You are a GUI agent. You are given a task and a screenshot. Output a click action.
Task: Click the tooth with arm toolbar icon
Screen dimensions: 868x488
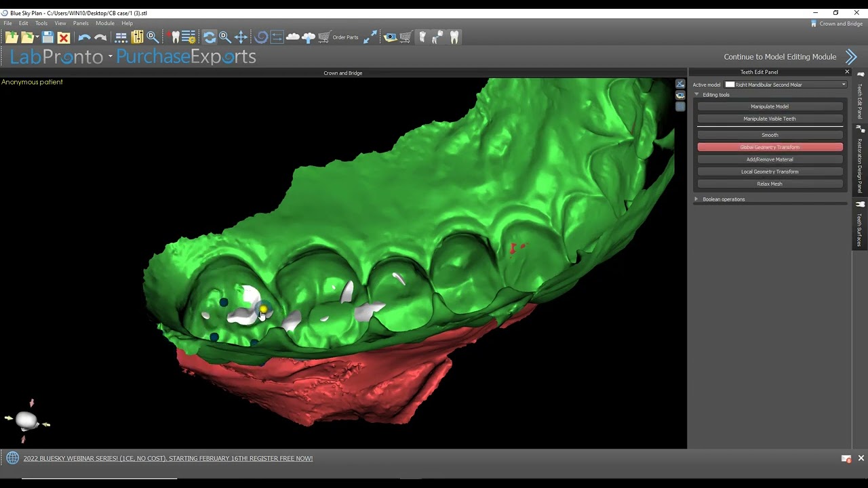tap(438, 37)
